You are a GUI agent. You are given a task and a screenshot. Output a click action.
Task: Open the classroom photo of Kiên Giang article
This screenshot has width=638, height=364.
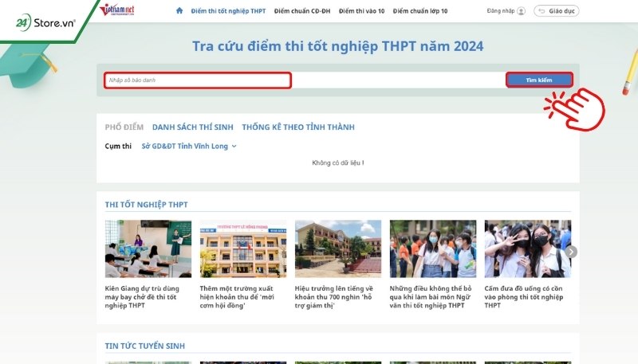148,249
